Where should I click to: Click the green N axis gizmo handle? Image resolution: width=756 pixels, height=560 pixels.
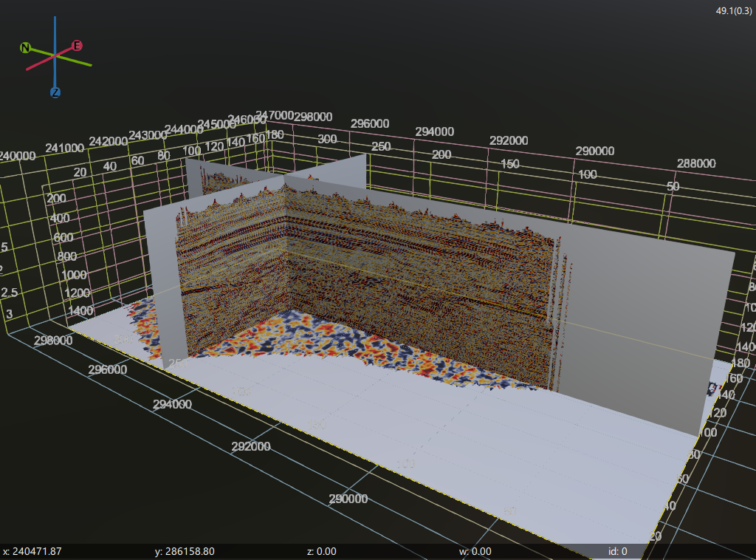25,48
